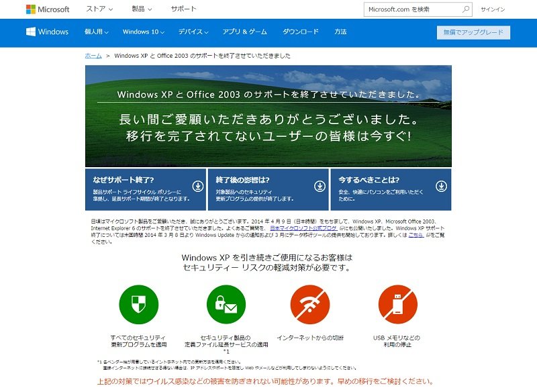This screenshot has height=392, width=537.
Task: Click USB メモリなどの利用の停止 label
Action: [x=397, y=341]
